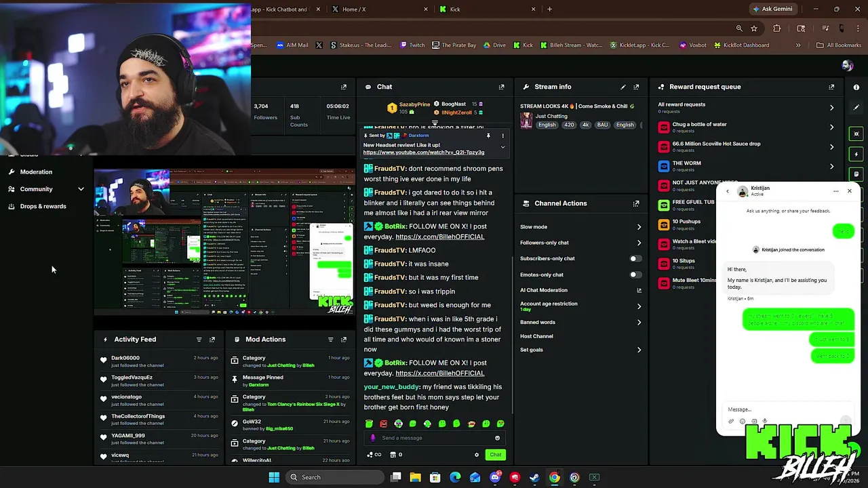868x488 pixels.
Task: Open Mod Actions filter options
Action: (x=330, y=340)
